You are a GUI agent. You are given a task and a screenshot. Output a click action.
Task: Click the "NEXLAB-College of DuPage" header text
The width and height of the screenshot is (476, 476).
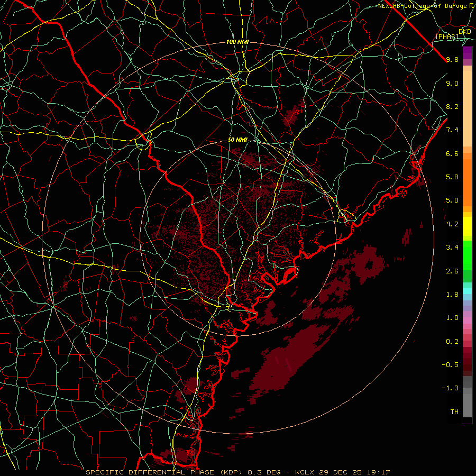pyautogui.click(x=423, y=6)
